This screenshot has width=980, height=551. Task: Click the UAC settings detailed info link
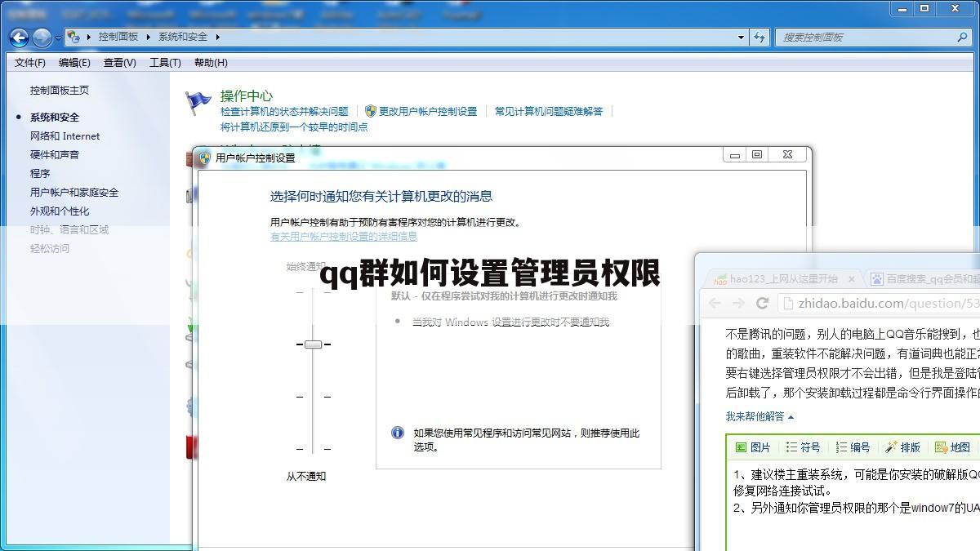(x=344, y=237)
